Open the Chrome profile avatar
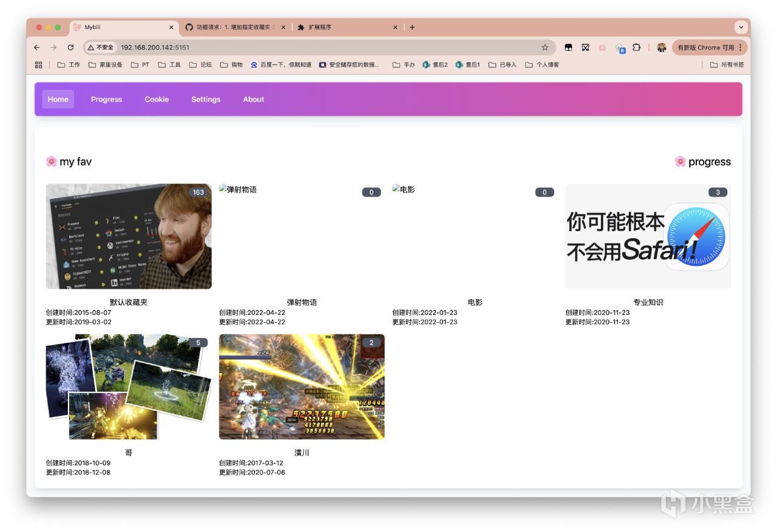Viewport: 777px width, 532px height. click(662, 47)
